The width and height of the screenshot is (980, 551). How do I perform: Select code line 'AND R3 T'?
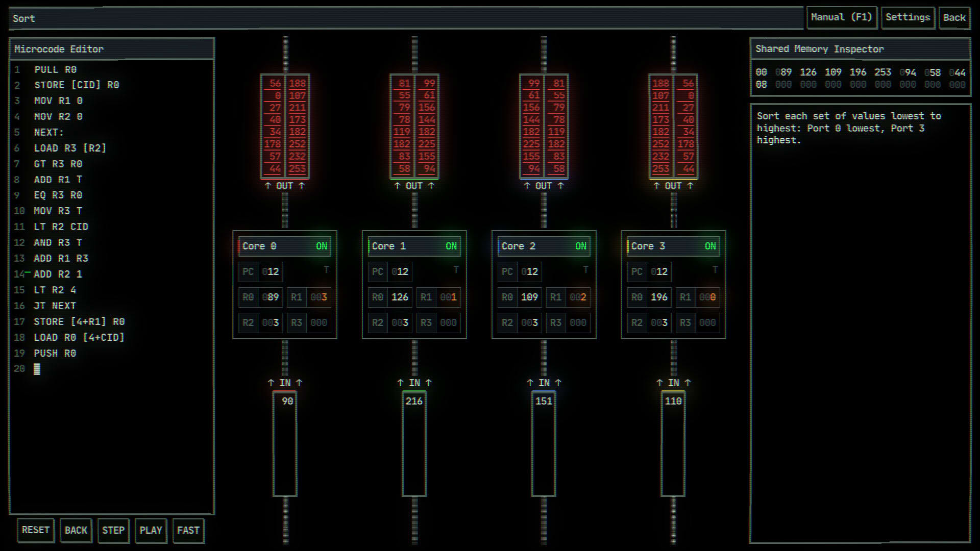click(x=58, y=243)
